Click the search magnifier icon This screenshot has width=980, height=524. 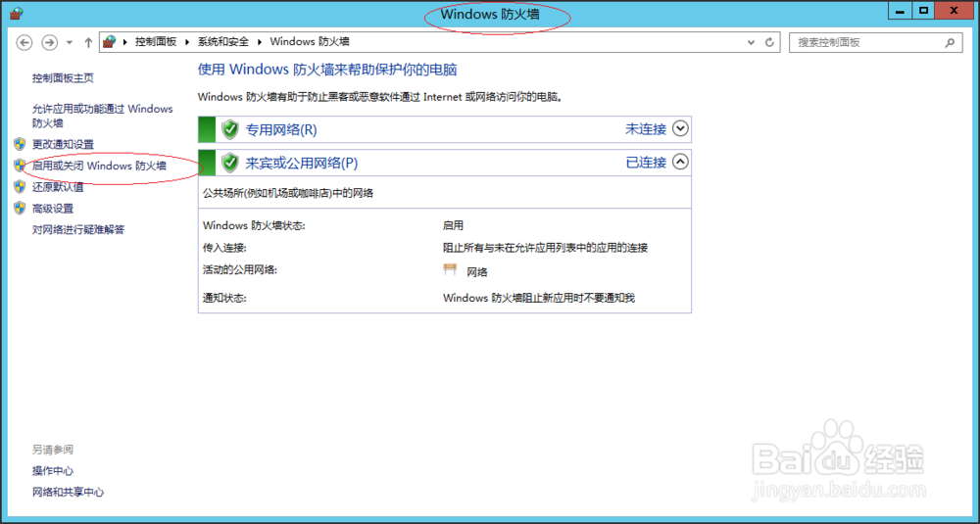pos(950,42)
